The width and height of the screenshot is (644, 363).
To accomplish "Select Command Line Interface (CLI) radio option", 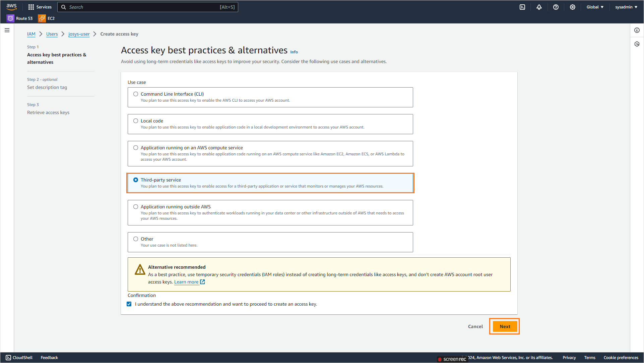I will [136, 94].
